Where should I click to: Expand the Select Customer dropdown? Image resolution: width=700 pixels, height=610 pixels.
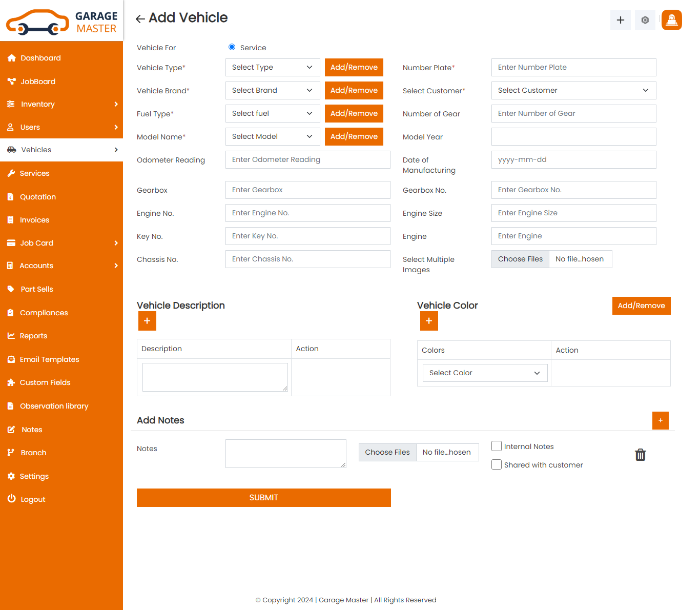tap(573, 90)
